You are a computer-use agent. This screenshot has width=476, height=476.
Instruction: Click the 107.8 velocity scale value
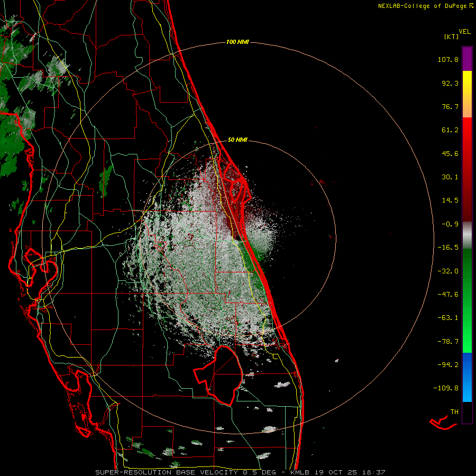pos(448,59)
